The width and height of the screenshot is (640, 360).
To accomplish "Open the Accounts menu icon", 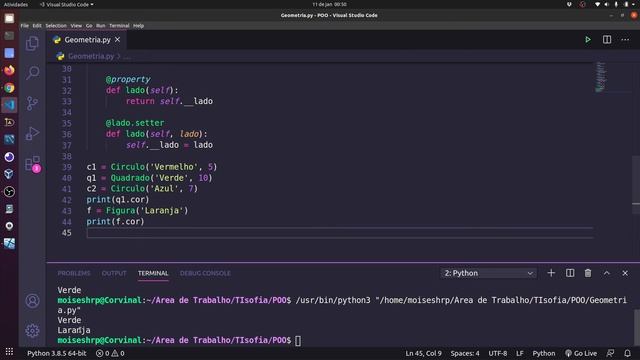I will tap(32, 301).
